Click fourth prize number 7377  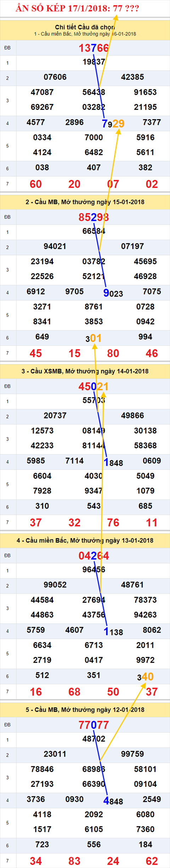[152, 122]
